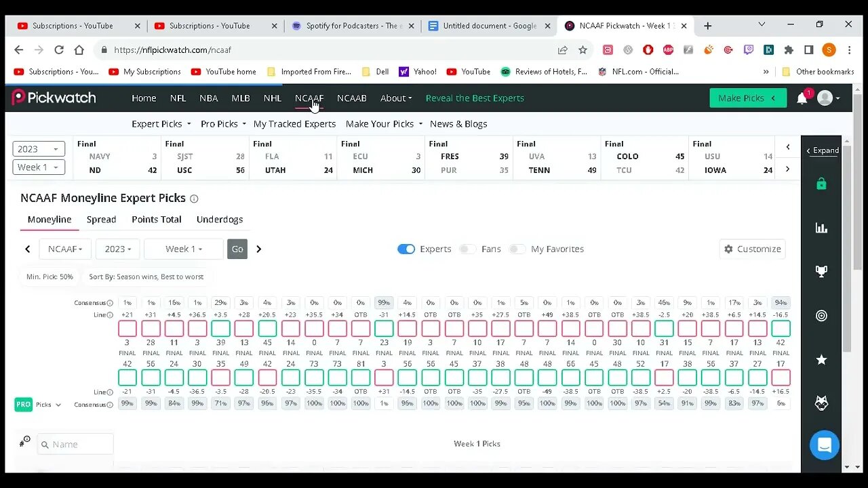Open the trophy sidebar icon
Screen dimensions: 868x488
pos(821,272)
